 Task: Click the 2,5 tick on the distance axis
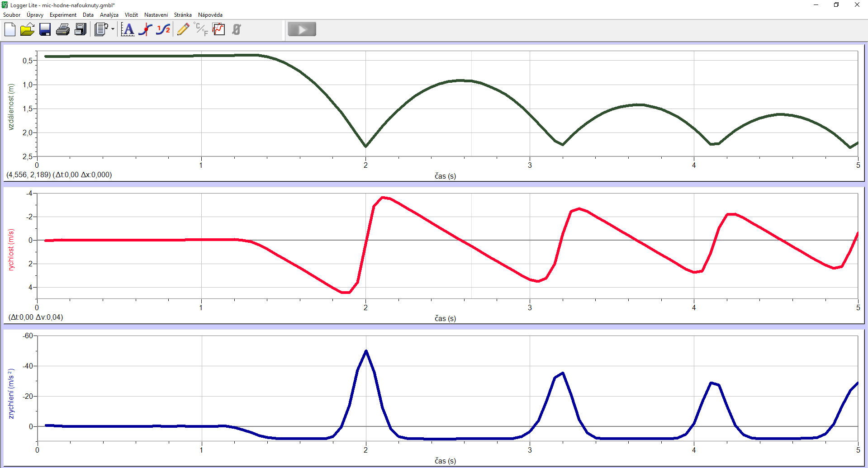(x=28, y=156)
